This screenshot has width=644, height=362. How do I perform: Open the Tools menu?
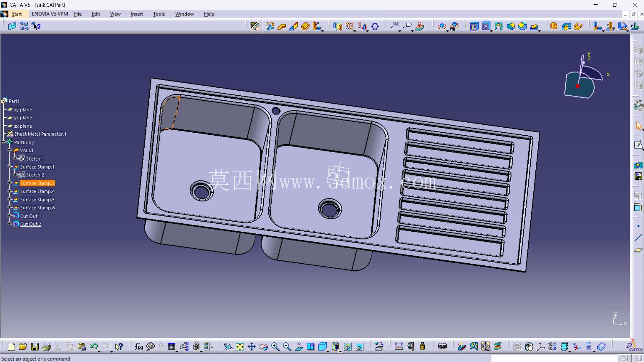pyautogui.click(x=159, y=14)
